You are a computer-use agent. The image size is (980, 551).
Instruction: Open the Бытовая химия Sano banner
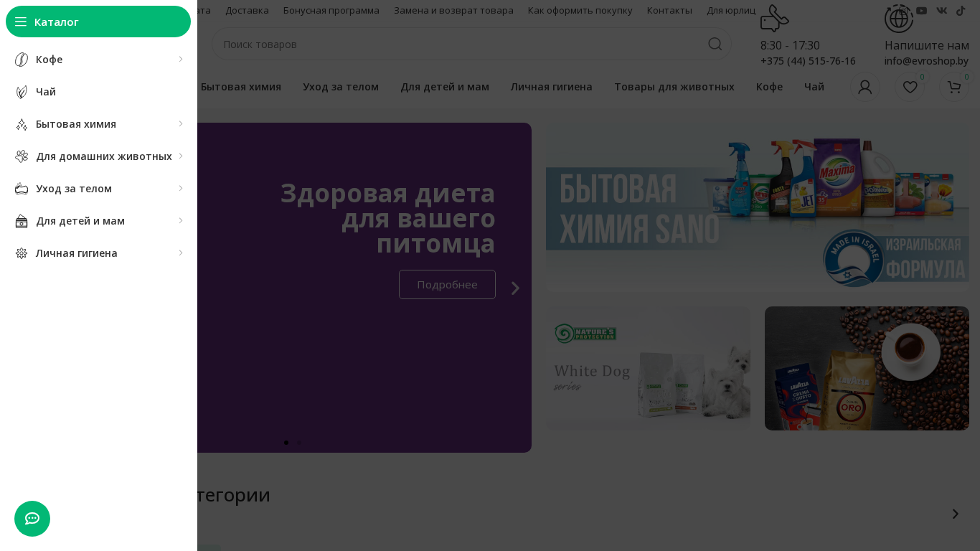[758, 206]
